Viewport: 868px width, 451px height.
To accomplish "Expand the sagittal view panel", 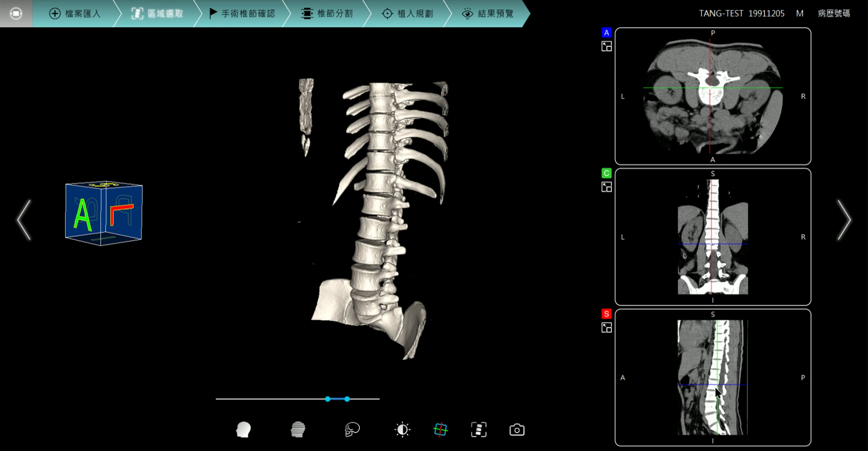I will [x=606, y=328].
